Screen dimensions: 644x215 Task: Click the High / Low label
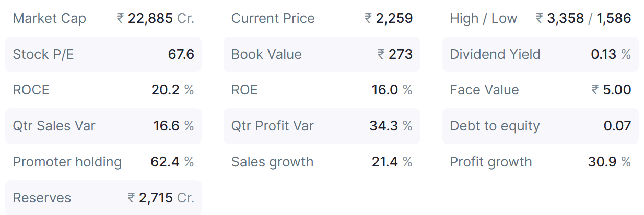[484, 18]
